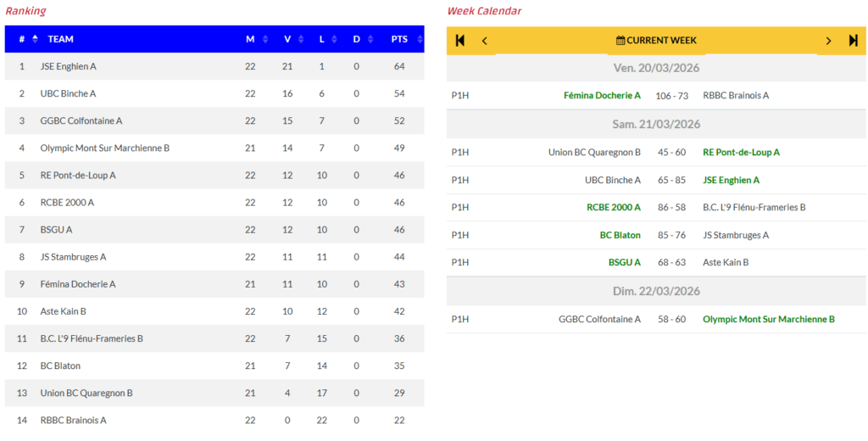
Task: Select UBC Binche A ranking row
Action: [x=69, y=93]
